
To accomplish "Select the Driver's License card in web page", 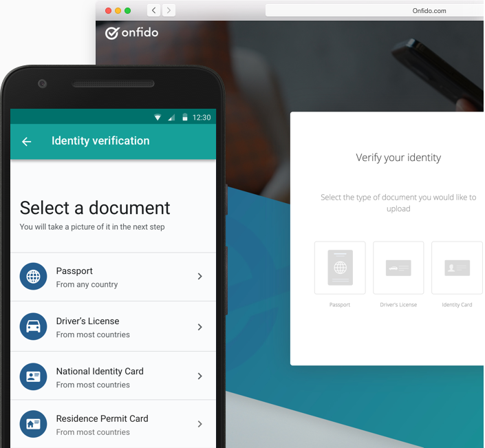I will (x=398, y=268).
